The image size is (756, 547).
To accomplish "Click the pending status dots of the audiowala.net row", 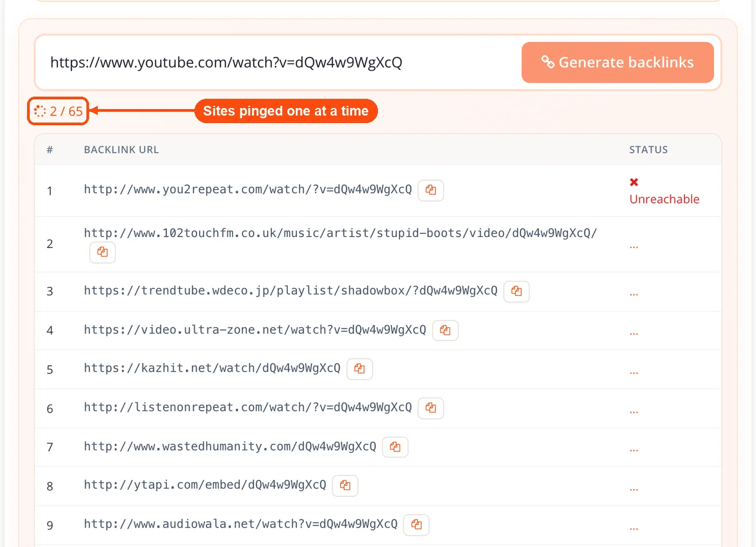I will (634, 528).
